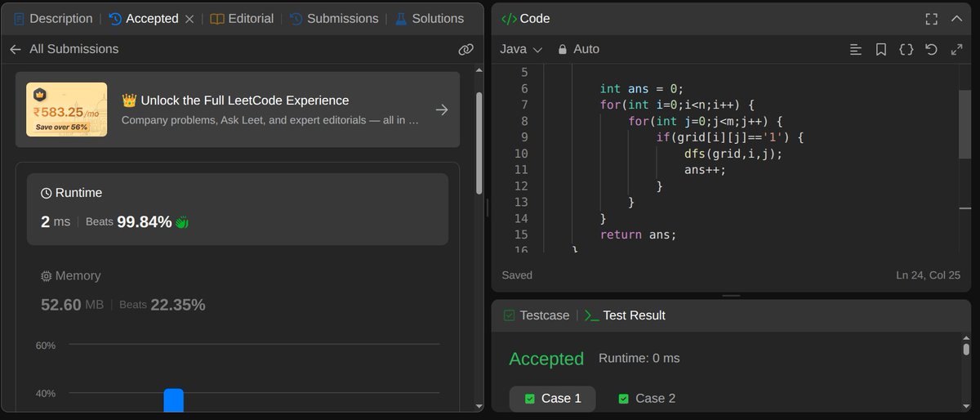Close the Accepted tab
This screenshot has width=980, height=420.
tap(189, 18)
